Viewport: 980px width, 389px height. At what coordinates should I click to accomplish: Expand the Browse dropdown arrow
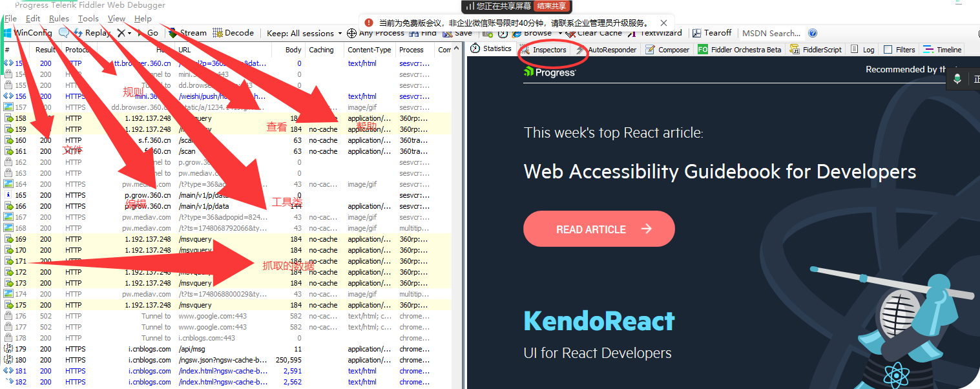560,33
